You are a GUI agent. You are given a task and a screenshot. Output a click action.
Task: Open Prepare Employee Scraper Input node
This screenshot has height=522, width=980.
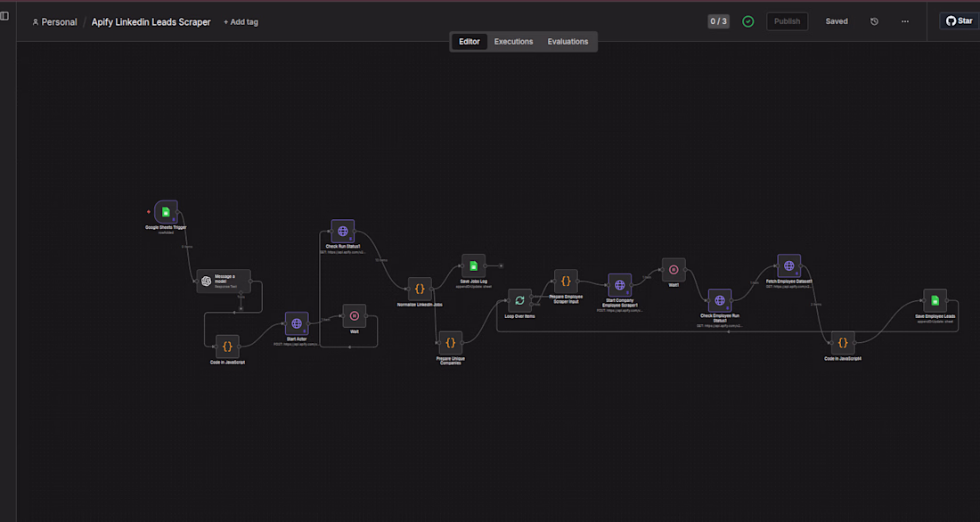[x=567, y=281]
